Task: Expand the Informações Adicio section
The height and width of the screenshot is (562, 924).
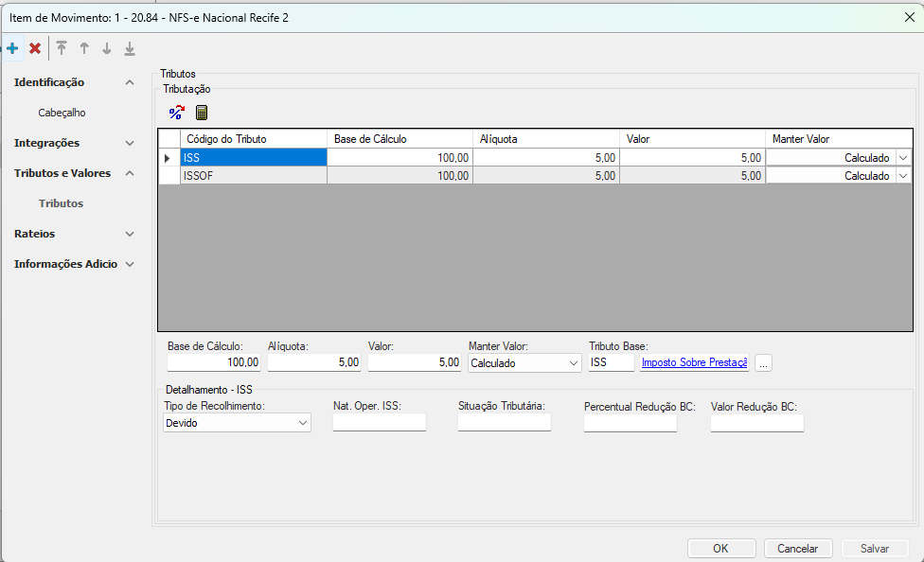Action: click(x=130, y=264)
